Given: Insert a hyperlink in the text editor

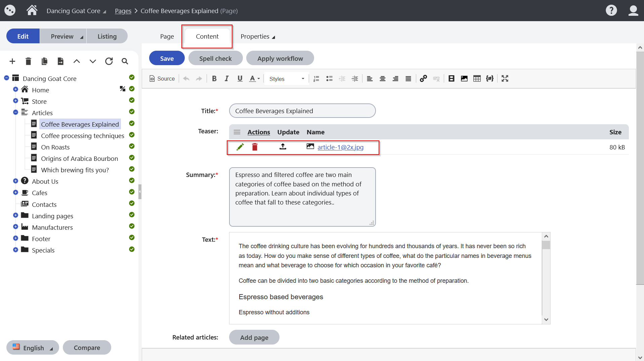Looking at the screenshot, I should click(x=423, y=78).
